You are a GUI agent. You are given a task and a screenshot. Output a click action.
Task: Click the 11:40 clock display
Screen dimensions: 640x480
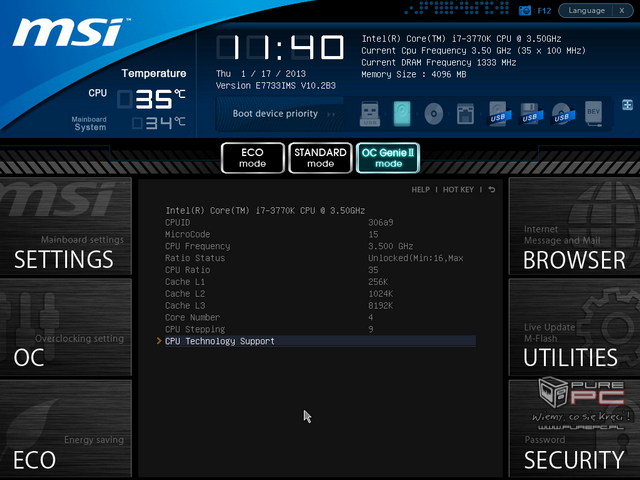[x=280, y=47]
